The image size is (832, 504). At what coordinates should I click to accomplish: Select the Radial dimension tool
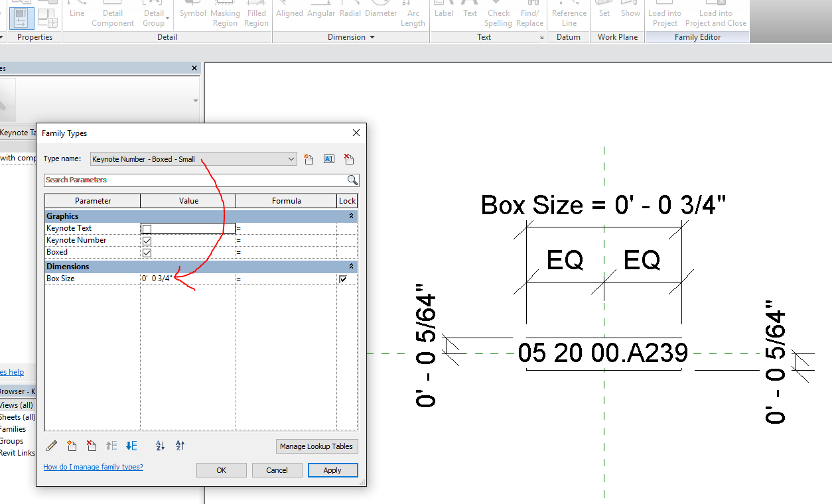350,13
